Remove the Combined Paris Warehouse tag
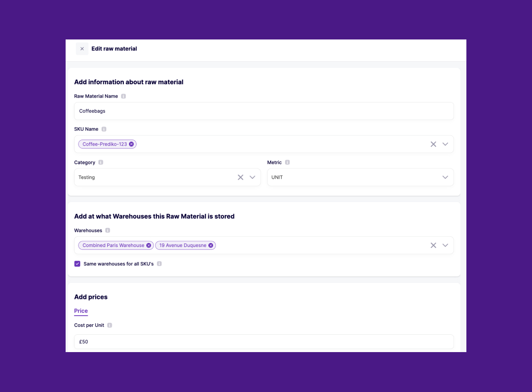 [x=149, y=245]
